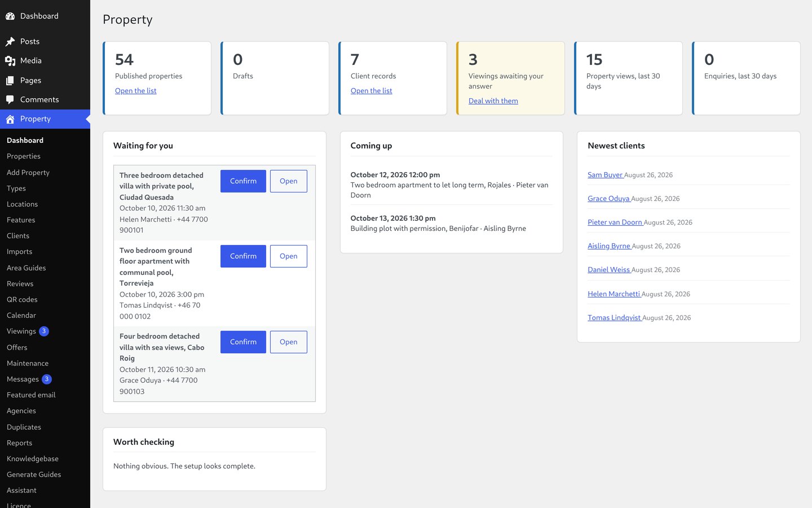
Task: Open the list of published properties
Action: coord(136,91)
